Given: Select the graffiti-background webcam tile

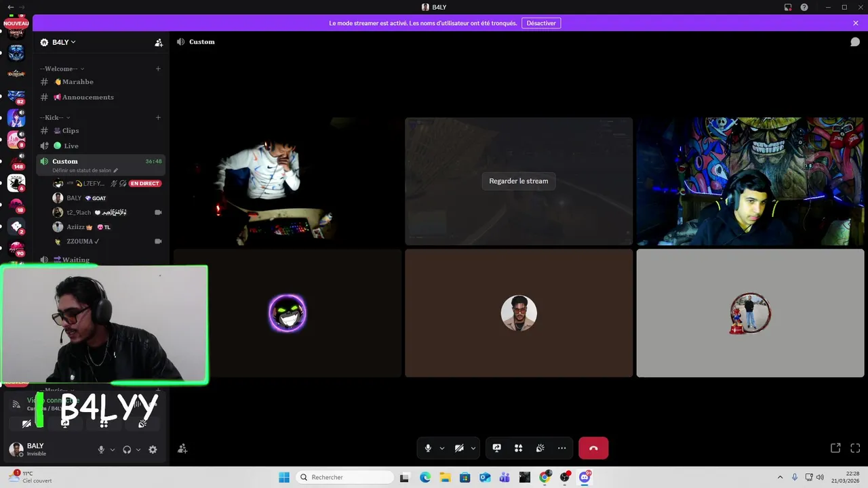Looking at the screenshot, I should click(750, 181).
